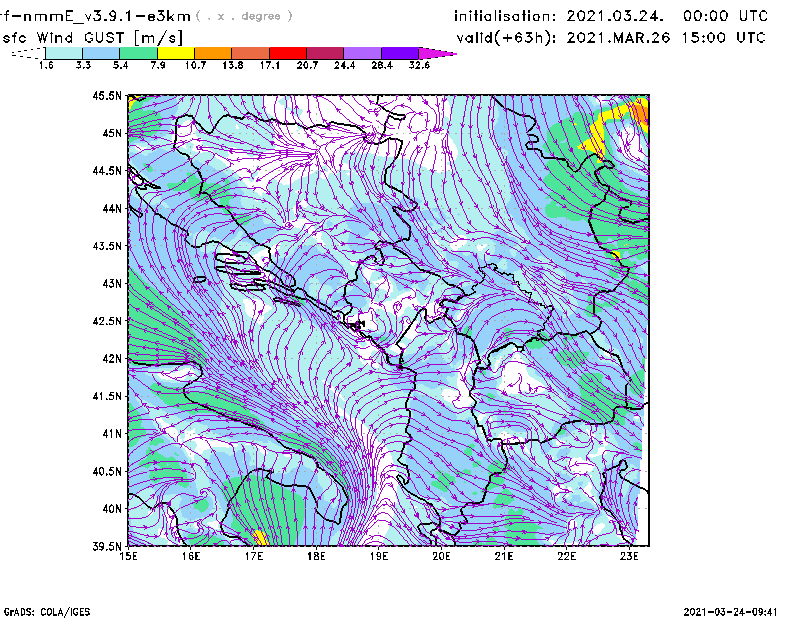800x618 pixels.
Task: Click the light cyan legend color swatch
Action: 64,53
